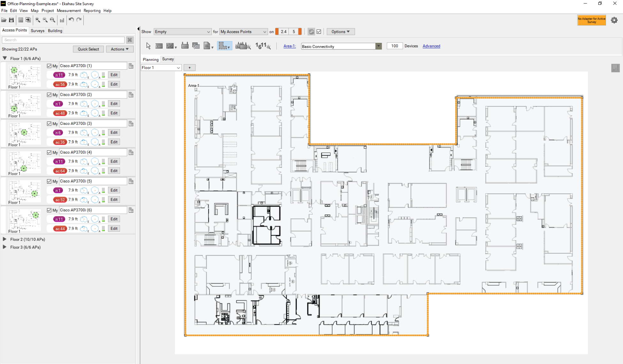Select the Wall drawing brick tool
This screenshot has height=364, width=623.
[x=171, y=46]
